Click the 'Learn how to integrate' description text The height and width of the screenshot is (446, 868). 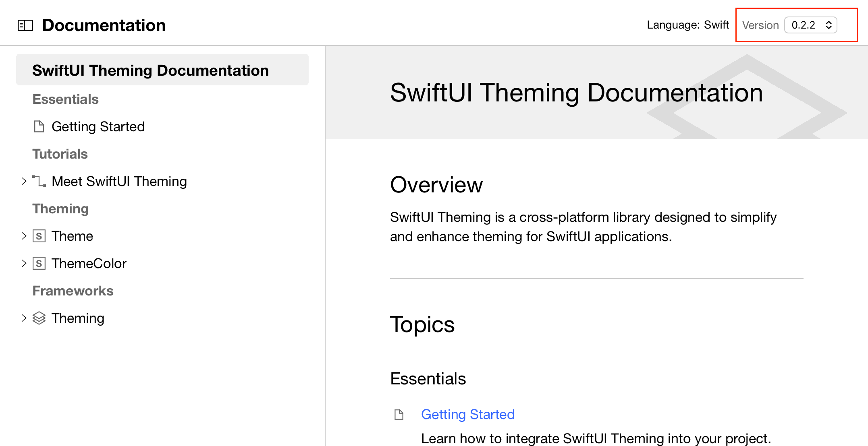click(596, 438)
